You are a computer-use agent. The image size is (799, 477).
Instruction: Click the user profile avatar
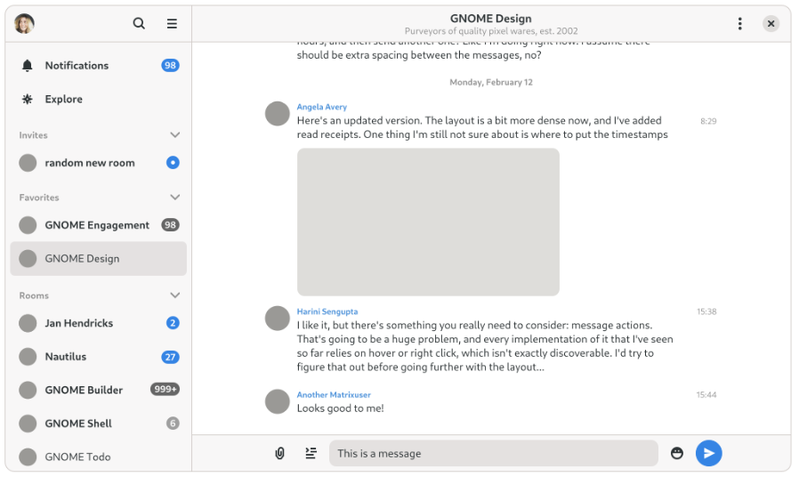click(24, 23)
